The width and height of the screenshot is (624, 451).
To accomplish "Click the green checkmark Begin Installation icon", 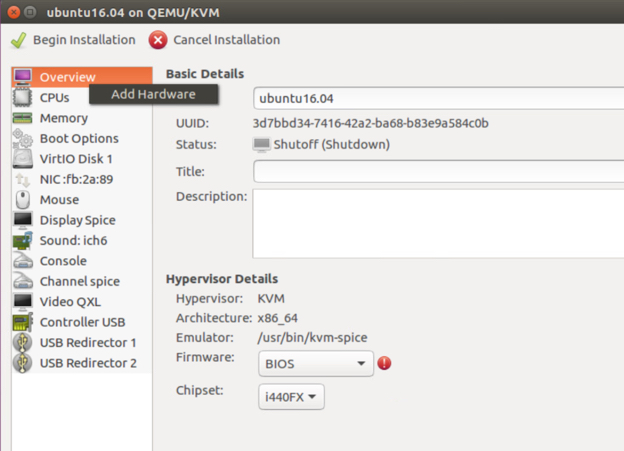I will click(19, 40).
